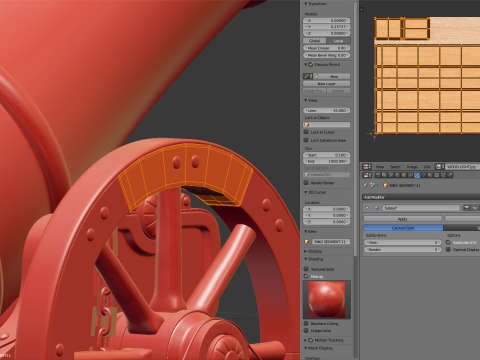The image size is (480, 360).
Task: Open the World properties tab
Action: [397, 175]
